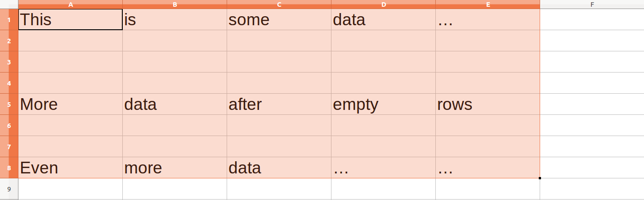Click the row 9 header

click(9, 189)
